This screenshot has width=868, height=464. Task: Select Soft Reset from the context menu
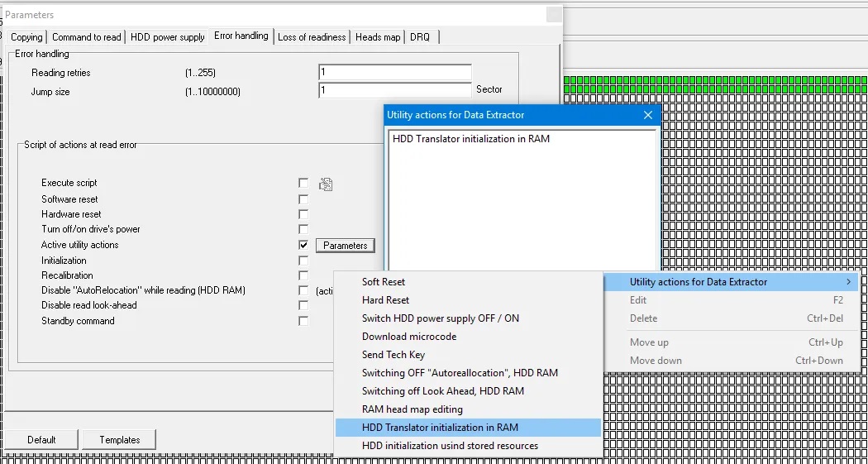tap(384, 282)
